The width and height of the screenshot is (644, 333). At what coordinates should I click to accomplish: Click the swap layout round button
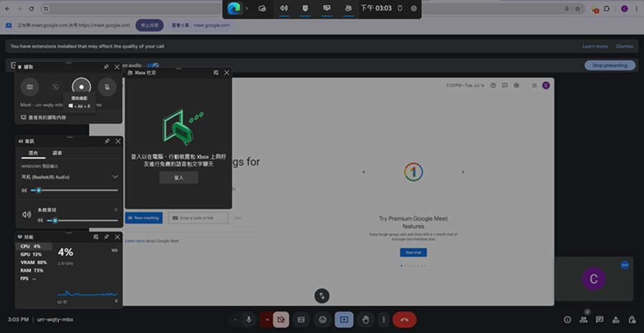pos(322,296)
